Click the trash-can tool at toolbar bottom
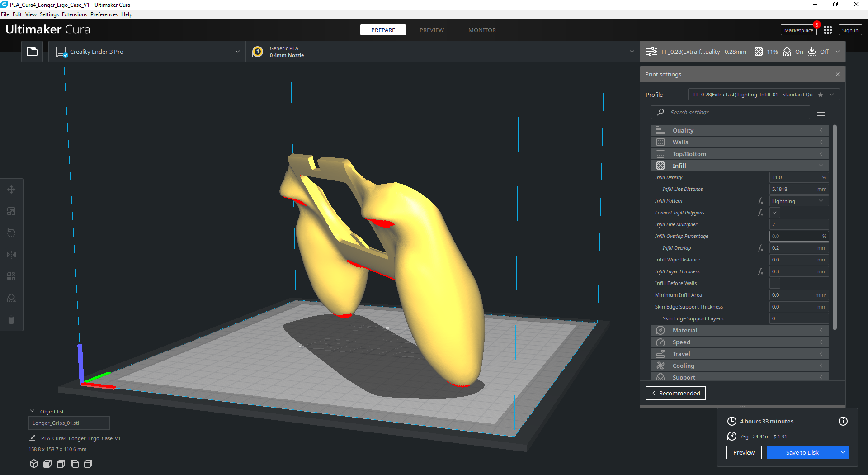Image resolution: width=868 pixels, height=475 pixels. 11,320
